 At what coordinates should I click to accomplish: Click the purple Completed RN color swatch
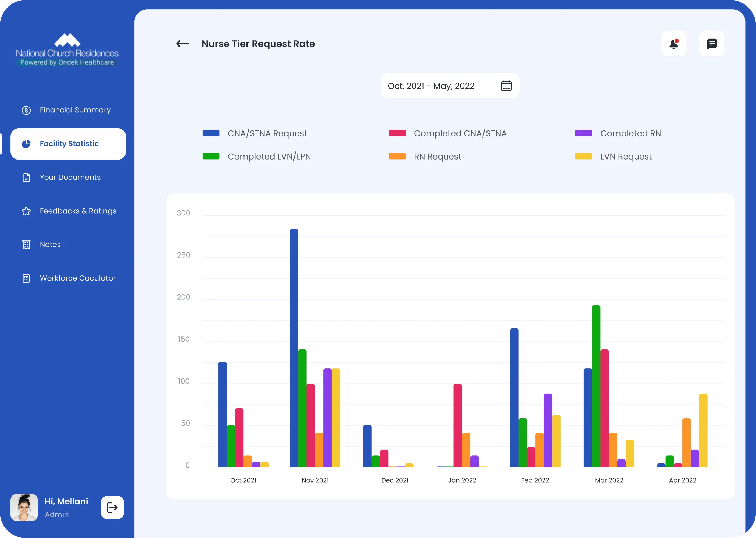point(583,133)
